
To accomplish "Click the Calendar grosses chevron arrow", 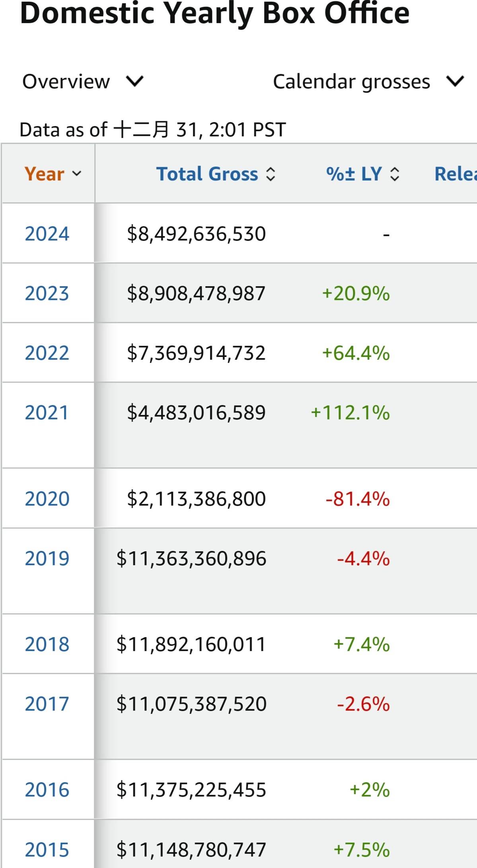I will pos(455,81).
